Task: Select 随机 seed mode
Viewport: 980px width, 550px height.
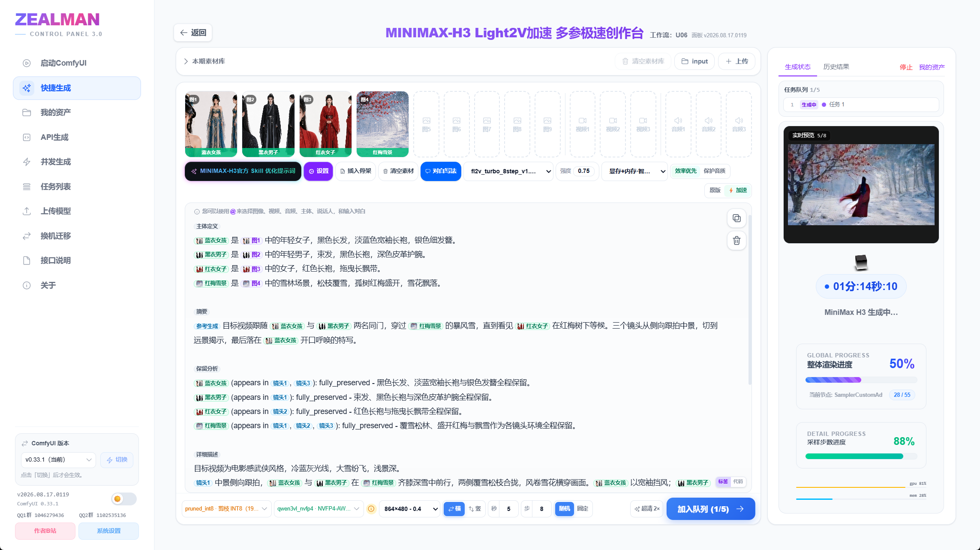Action: (x=564, y=509)
